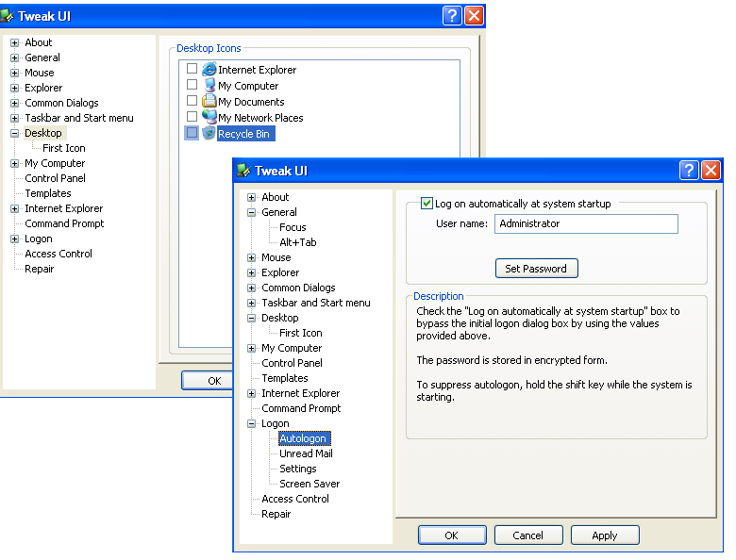Collapse the General node in front window tree
This screenshot has width=736, height=560.
[x=252, y=212]
